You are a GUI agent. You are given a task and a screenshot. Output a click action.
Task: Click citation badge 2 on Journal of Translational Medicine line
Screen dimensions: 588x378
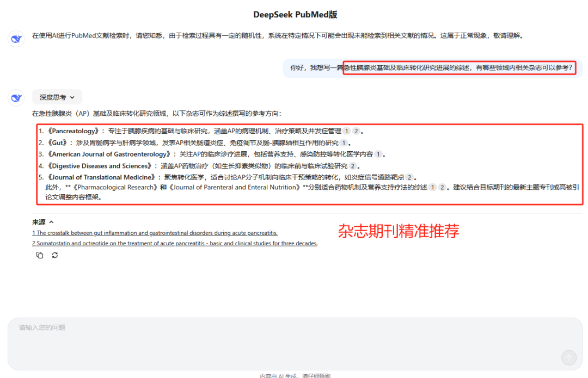click(x=409, y=177)
